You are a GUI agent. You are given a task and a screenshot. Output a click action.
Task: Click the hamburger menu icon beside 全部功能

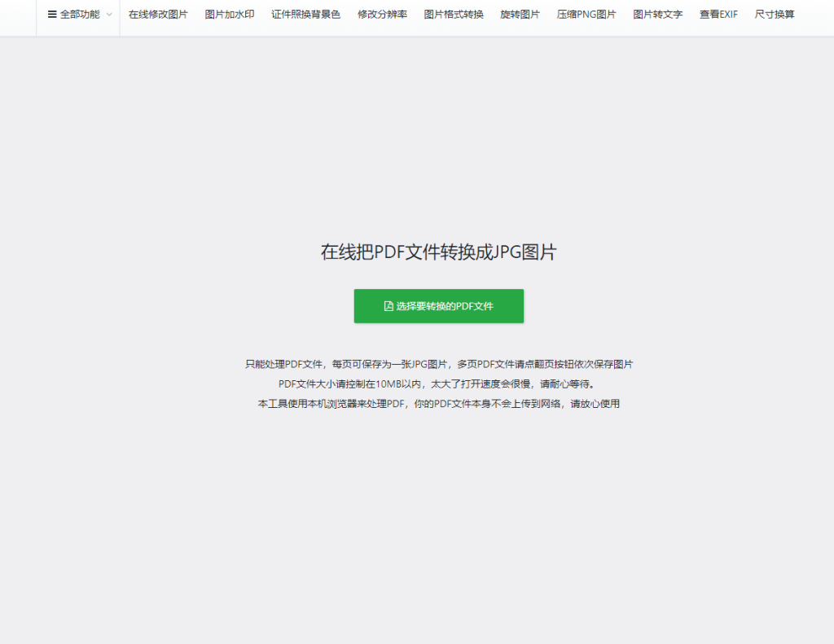coord(50,14)
